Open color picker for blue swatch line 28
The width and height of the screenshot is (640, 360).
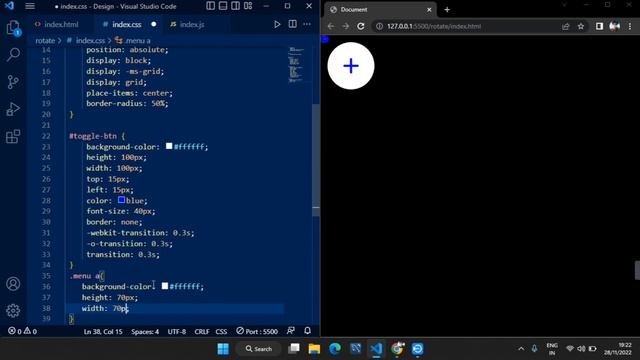pyautogui.click(x=121, y=200)
